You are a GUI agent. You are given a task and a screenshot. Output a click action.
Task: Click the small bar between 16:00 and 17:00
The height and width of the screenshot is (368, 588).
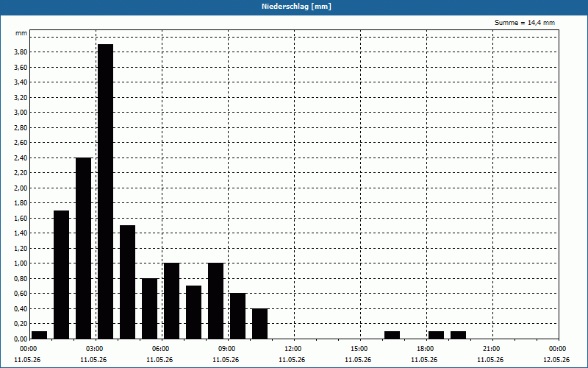coord(392,335)
